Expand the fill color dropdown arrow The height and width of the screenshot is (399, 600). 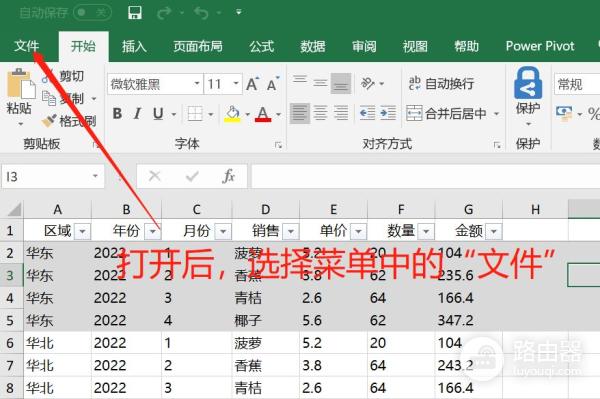(248, 114)
